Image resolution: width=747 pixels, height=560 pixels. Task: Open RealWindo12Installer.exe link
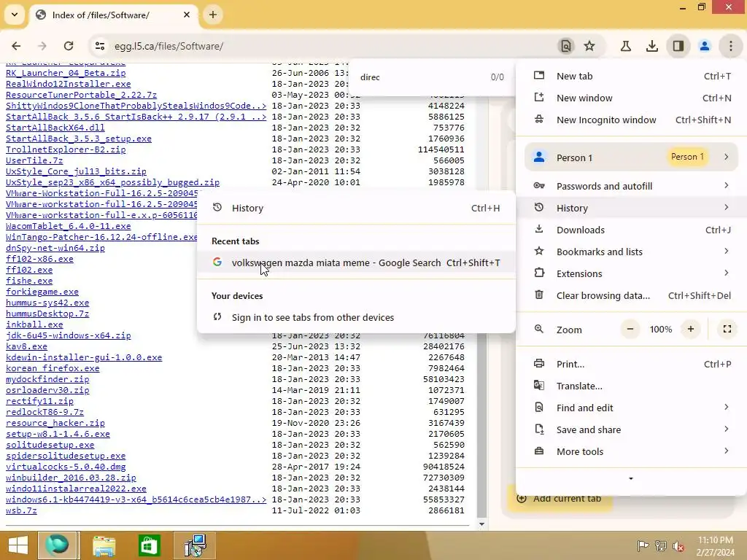68,84
